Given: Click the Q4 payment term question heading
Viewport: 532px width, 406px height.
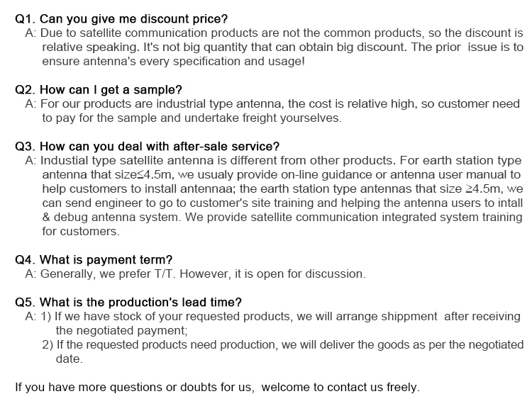Looking at the screenshot, I should click(x=94, y=259).
